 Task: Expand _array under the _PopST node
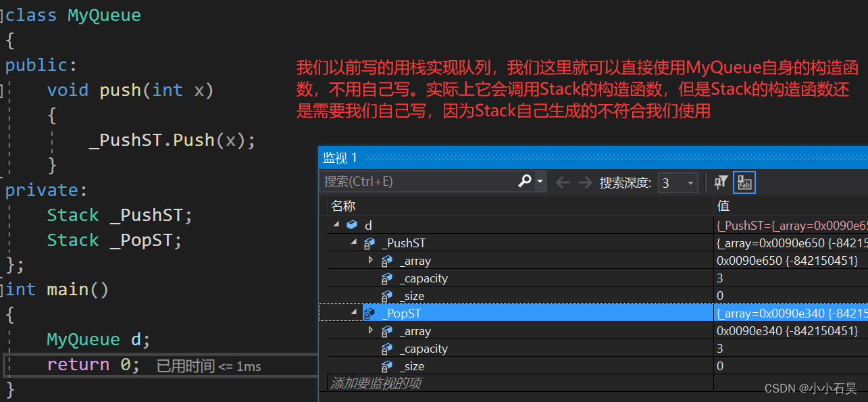coord(371,330)
